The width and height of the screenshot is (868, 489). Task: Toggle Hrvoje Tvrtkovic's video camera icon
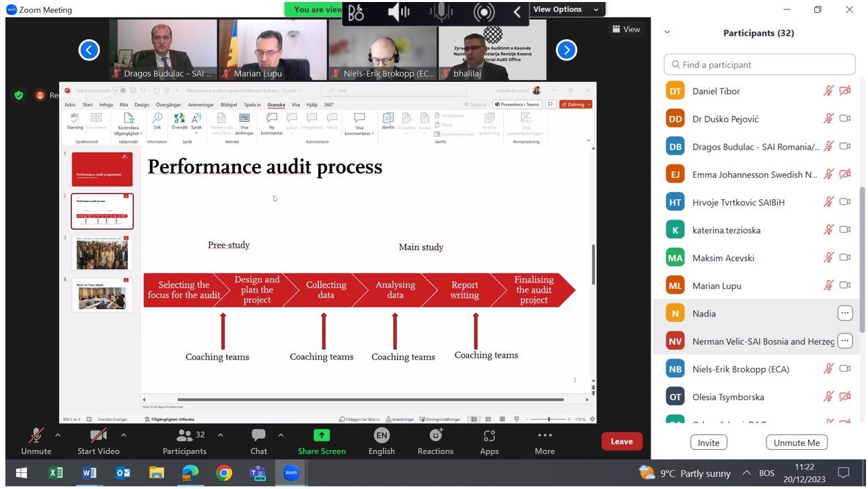click(845, 202)
